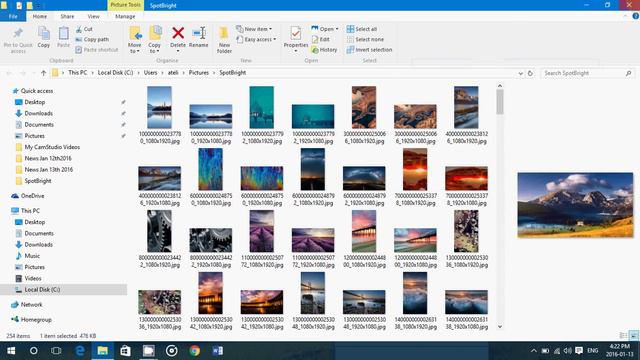Click the mountain preview image in preview pane
The width and height of the screenshot is (640, 360).
[575, 205]
